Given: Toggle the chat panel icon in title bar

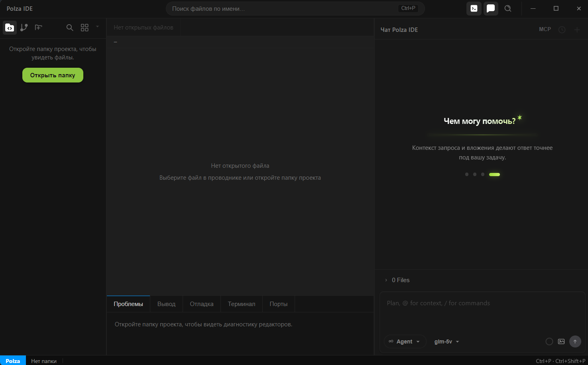Looking at the screenshot, I should 491,8.
